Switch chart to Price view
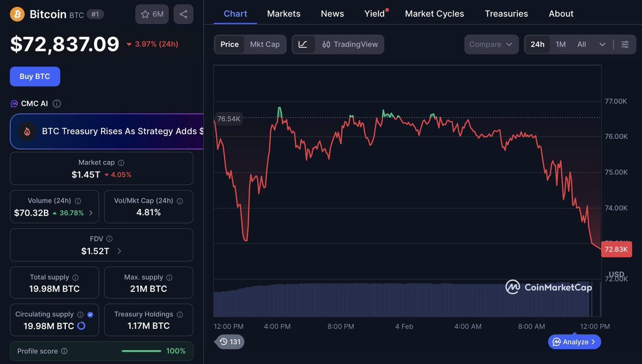Screen dimensions: 642x364 [230, 44]
